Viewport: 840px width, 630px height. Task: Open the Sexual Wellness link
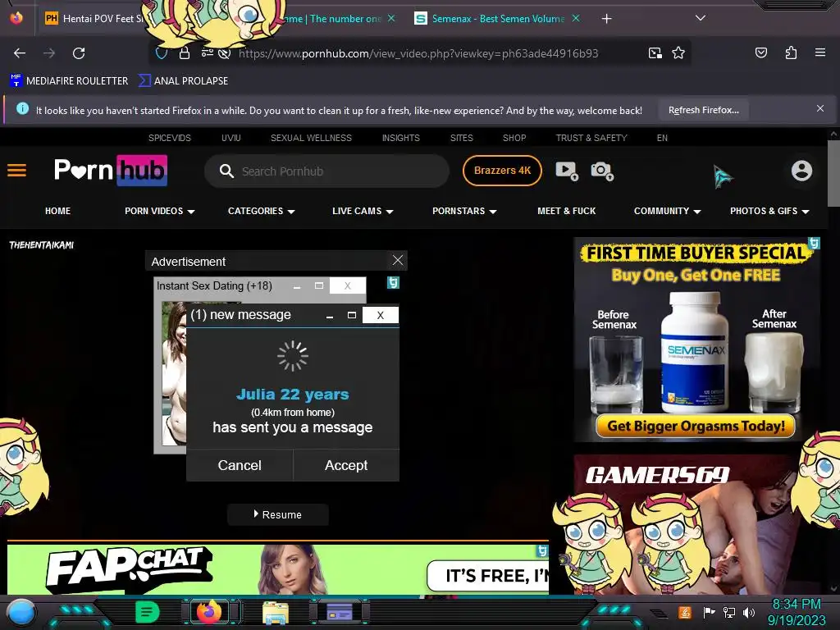pos(311,138)
